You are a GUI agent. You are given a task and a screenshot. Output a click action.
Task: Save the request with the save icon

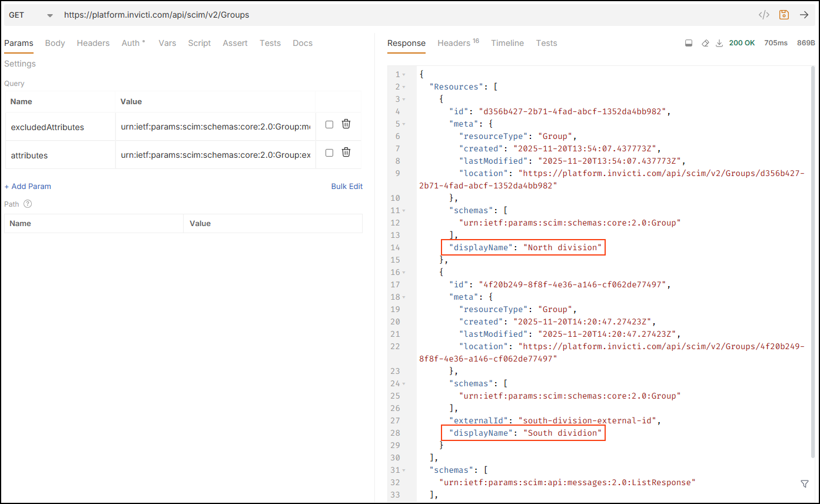(784, 15)
